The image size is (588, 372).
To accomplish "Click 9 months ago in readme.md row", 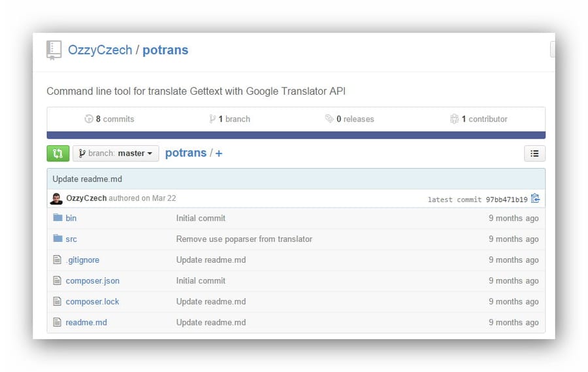I will point(514,322).
